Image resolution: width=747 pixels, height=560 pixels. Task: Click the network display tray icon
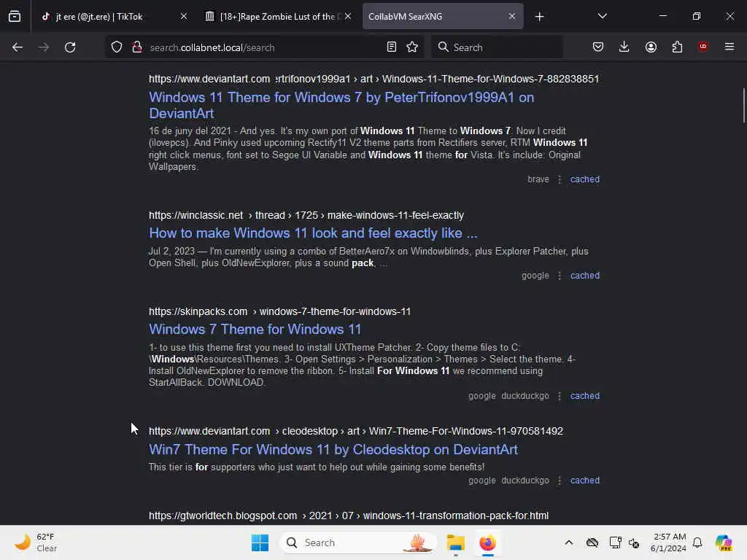(615, 542)
